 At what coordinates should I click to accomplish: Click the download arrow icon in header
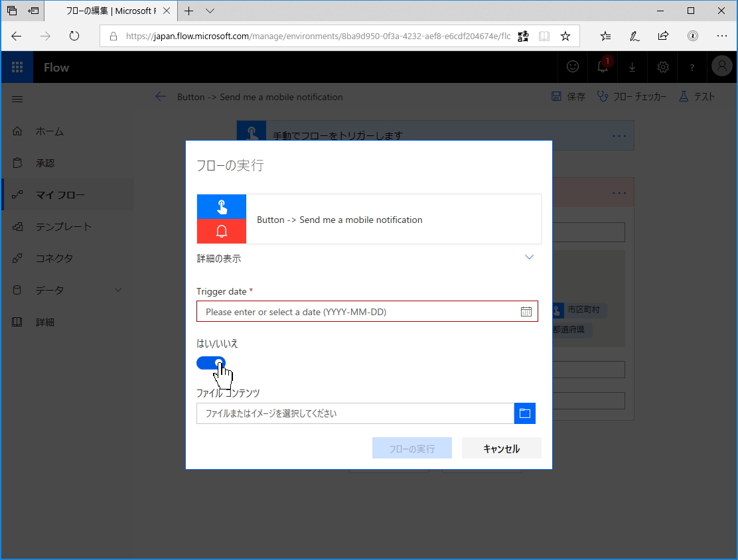tap(632, 67)
